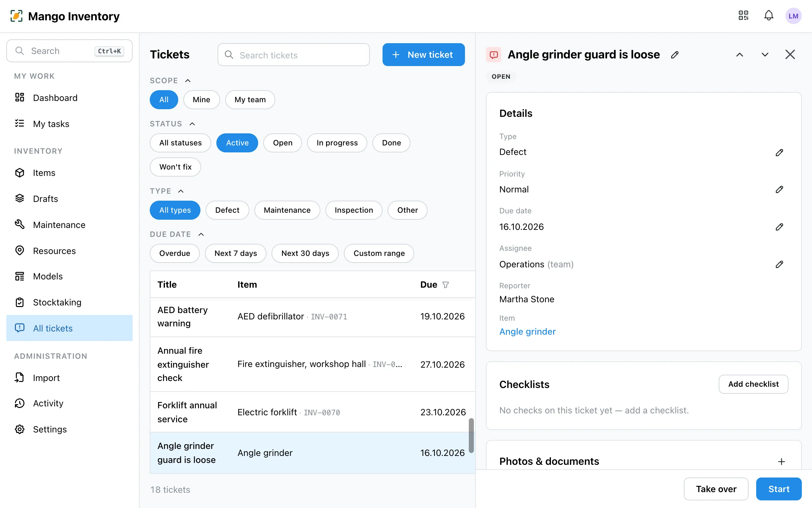Close the ticket detail panel
The image size is (812, 508).
(790, 54)
